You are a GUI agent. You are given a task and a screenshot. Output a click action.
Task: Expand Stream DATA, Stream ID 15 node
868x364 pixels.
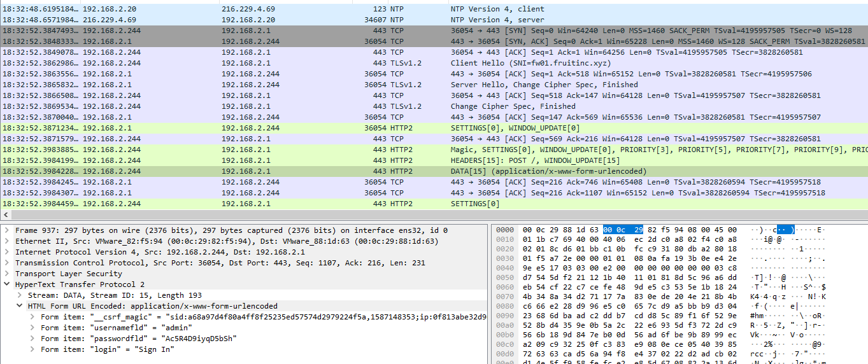pos(19,295)
